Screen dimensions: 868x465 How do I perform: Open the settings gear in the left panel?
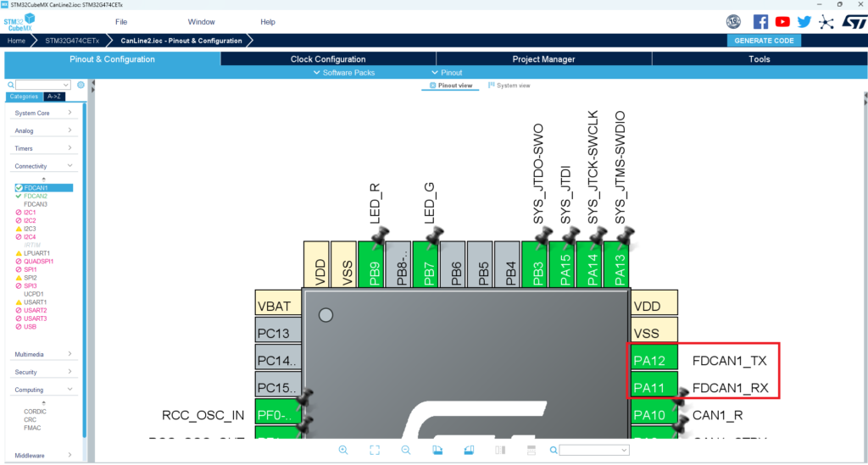pyautogui.click(x=81, y=85)
